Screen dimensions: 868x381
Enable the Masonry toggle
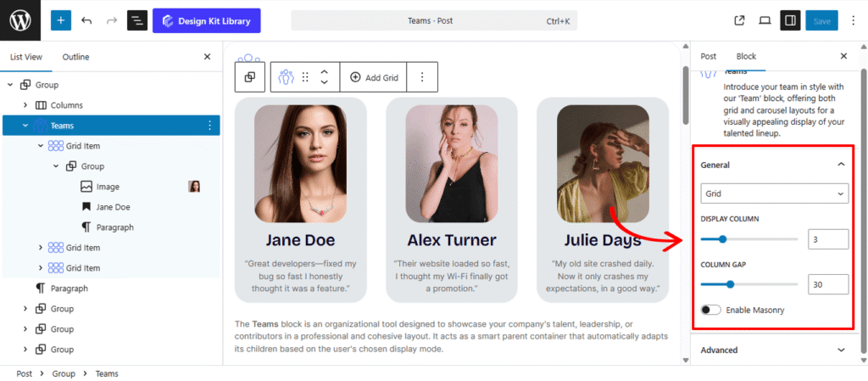coord(711,310)
